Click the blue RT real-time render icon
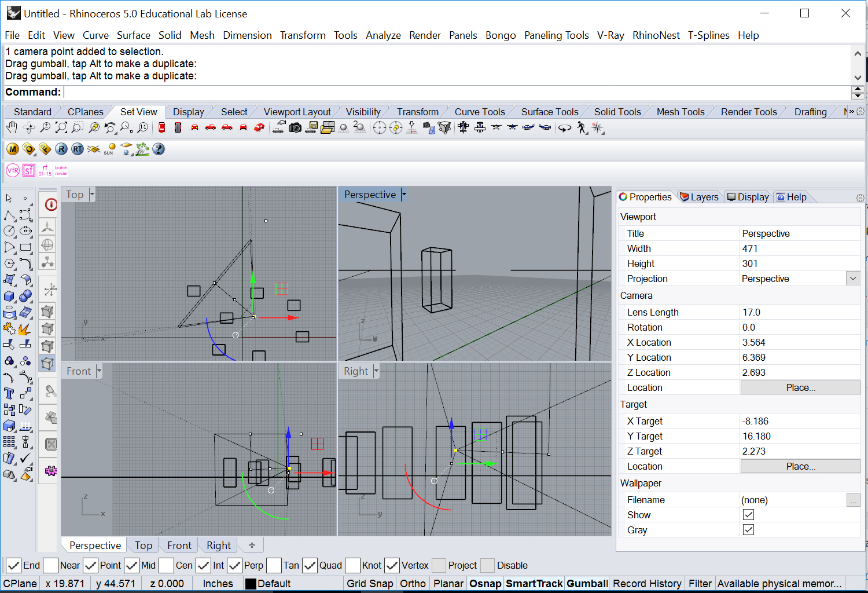This screenshot has width=868, height=593. [x=78, y=149]
